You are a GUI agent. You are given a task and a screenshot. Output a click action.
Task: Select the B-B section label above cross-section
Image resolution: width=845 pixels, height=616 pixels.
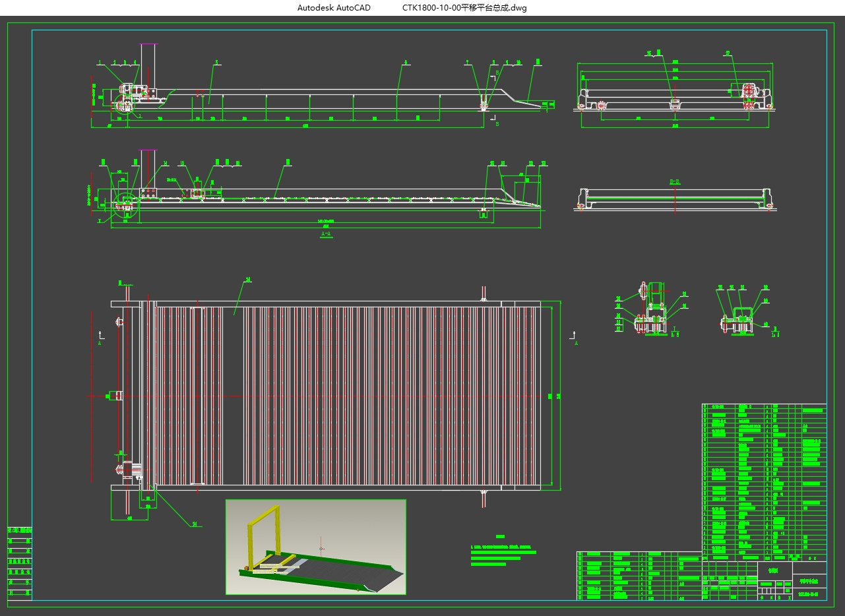pos(674,180)
